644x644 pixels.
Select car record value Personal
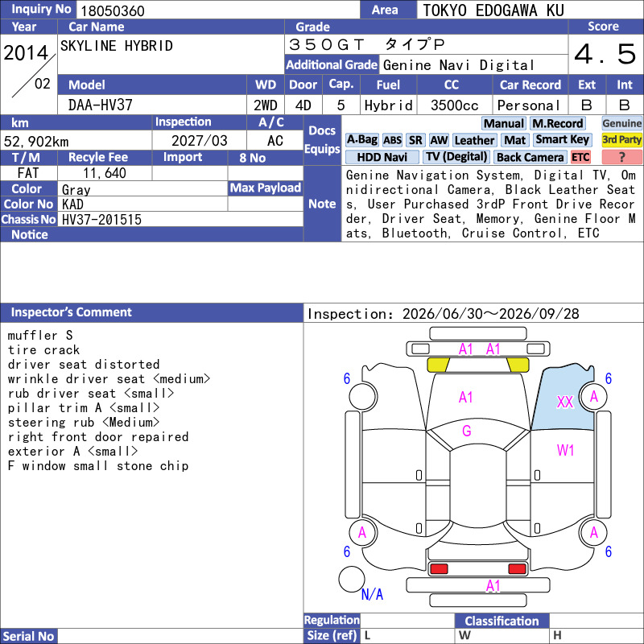coord(529,105)
